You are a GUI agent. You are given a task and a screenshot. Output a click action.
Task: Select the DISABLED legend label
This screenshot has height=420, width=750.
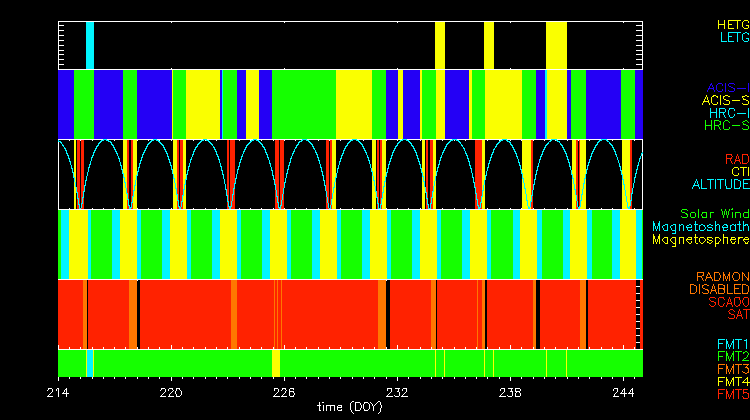tap(718, 290)
